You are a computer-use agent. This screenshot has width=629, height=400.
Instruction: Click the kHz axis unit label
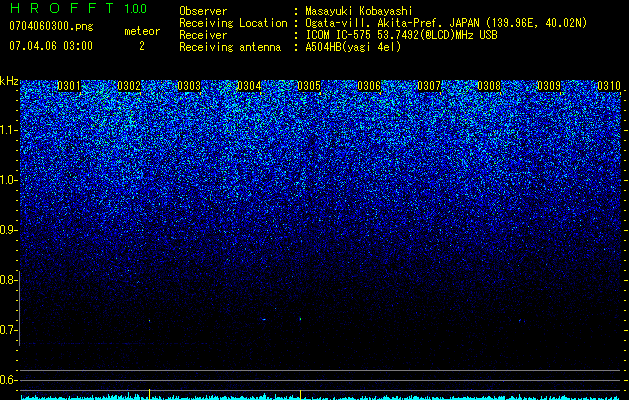[9, 81]
